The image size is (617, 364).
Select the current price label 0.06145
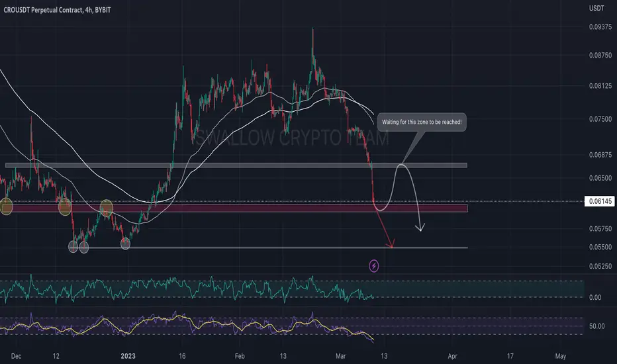click(600, 201)
